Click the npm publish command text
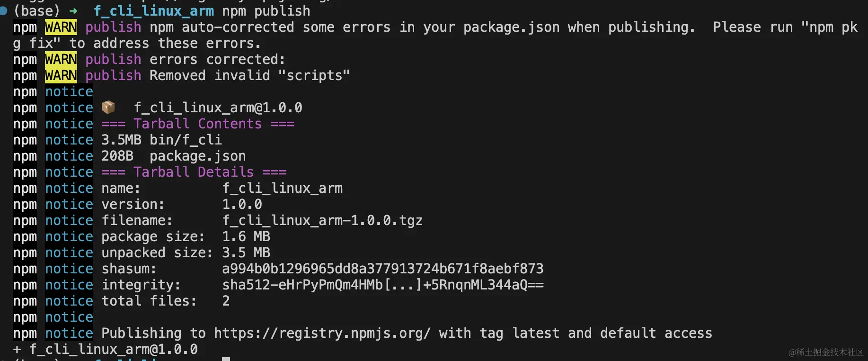Image resolution: width=868 pixels, height=361 pixels. [x=266, y=11]
